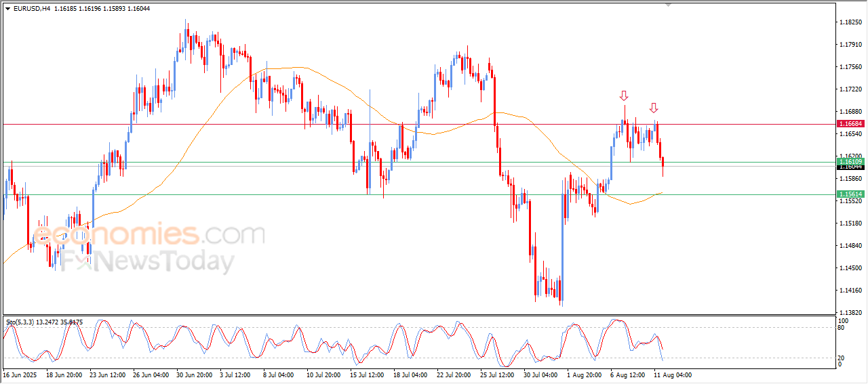
Task: Click the 22 Jul 20:00 time label
Action: [x=455, y=375]
